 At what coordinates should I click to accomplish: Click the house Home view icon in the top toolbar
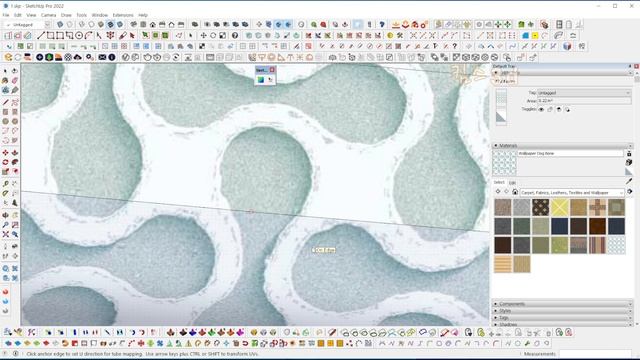tap(152, 25)
